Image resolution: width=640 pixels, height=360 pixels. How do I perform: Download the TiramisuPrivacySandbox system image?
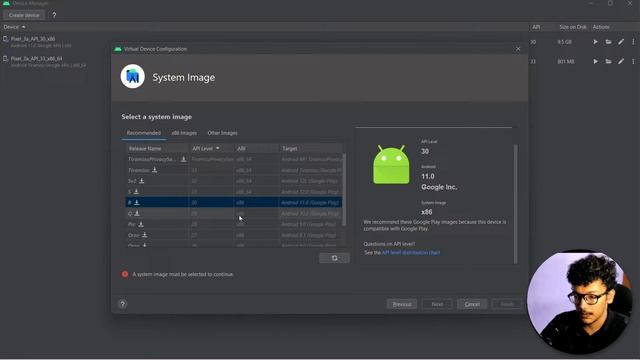(184, 159)
